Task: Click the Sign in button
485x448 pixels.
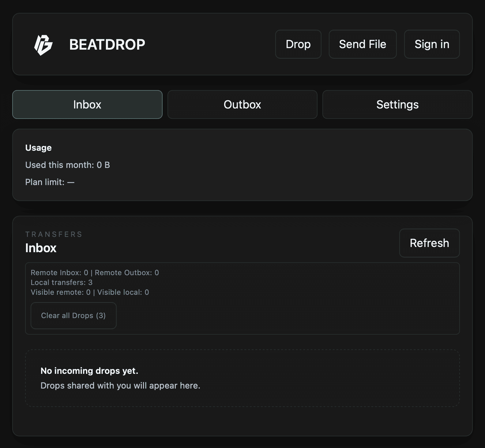Action: 432,44
